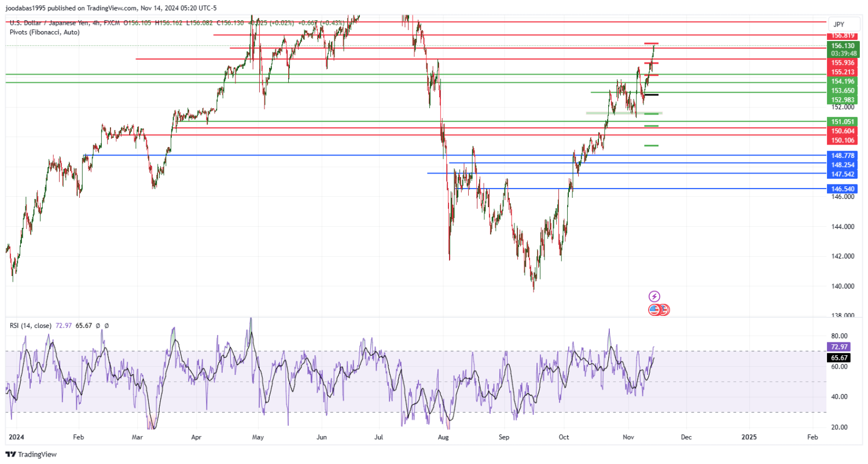Click the green 153.650 price label
The image size is (868, 464).
tap(843, 91)
